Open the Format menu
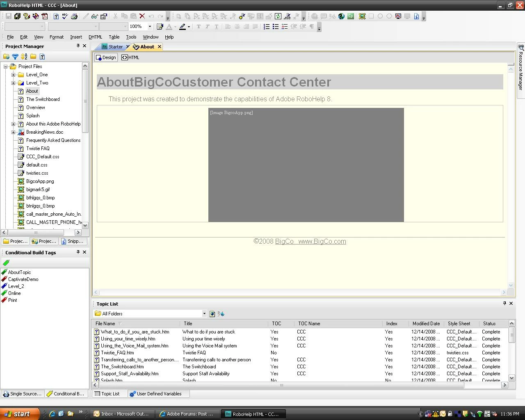Image resolution: width=525 pixels, height=420 pixels. pyautogui.click(x=57, y=37)
